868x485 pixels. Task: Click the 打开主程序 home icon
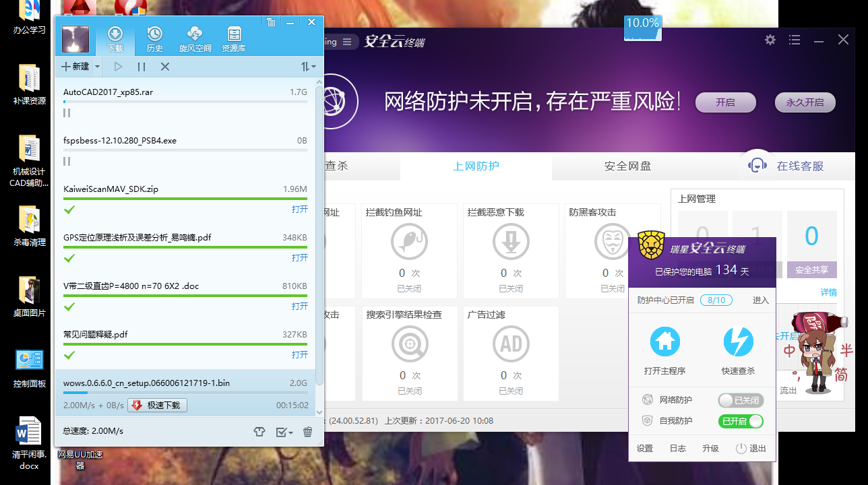tap(665, 342)
